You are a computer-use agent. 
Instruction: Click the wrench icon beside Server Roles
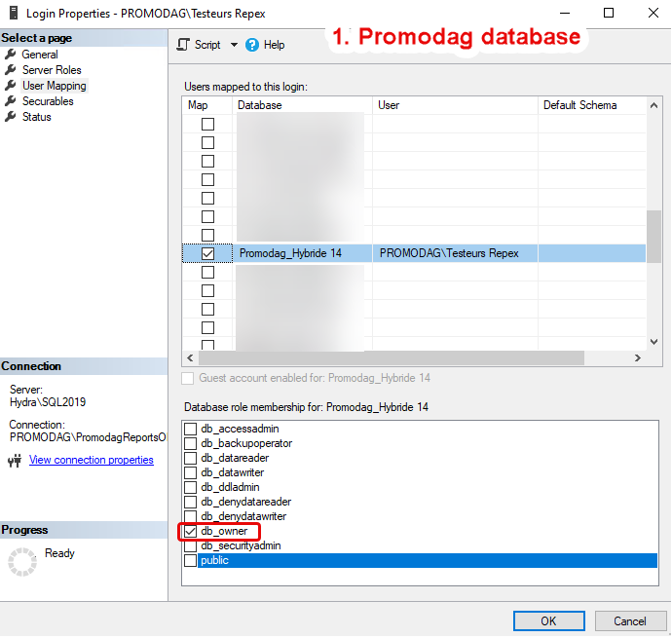point(11,70)
